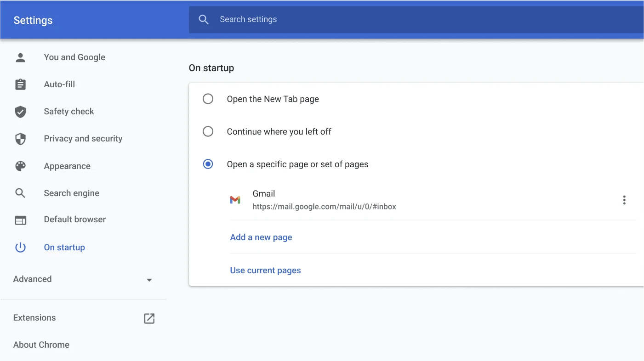Collapse the Advanced chevron arrow
Image resolution: width=644 pixels, height=361 pixels.
click(149, 279)
